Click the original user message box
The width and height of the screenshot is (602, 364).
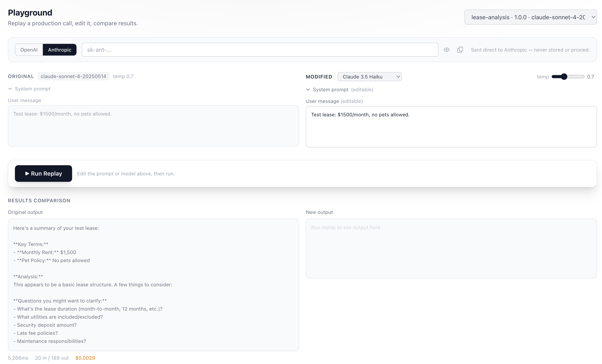pos(153,126)
